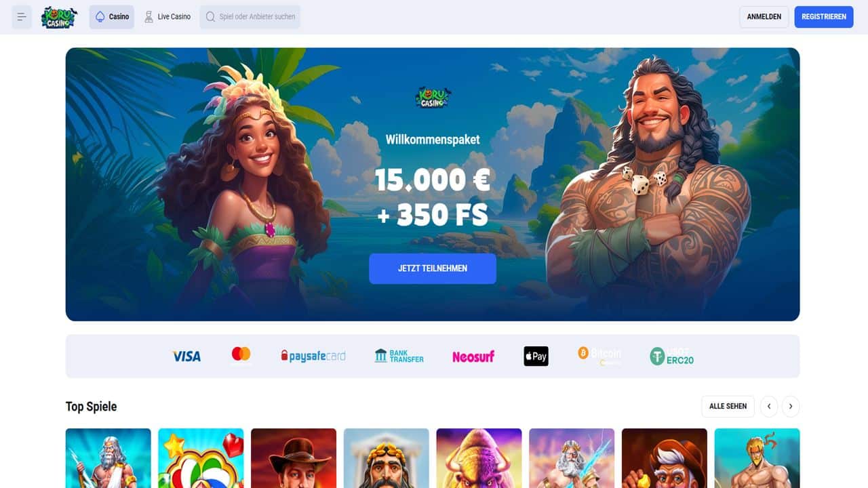868x488 pixels.
Task: Choose the paysafecard payment logo
Action: tap(313, 356)
